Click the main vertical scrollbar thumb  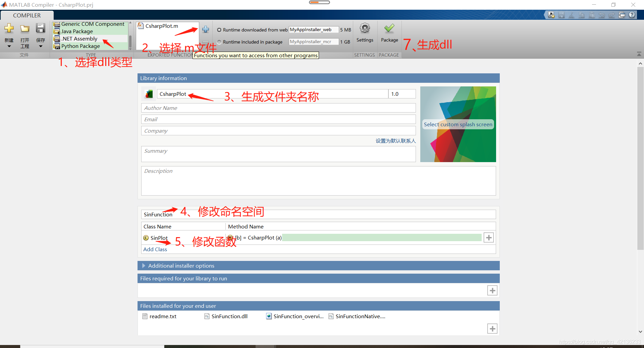coord(640,158)
